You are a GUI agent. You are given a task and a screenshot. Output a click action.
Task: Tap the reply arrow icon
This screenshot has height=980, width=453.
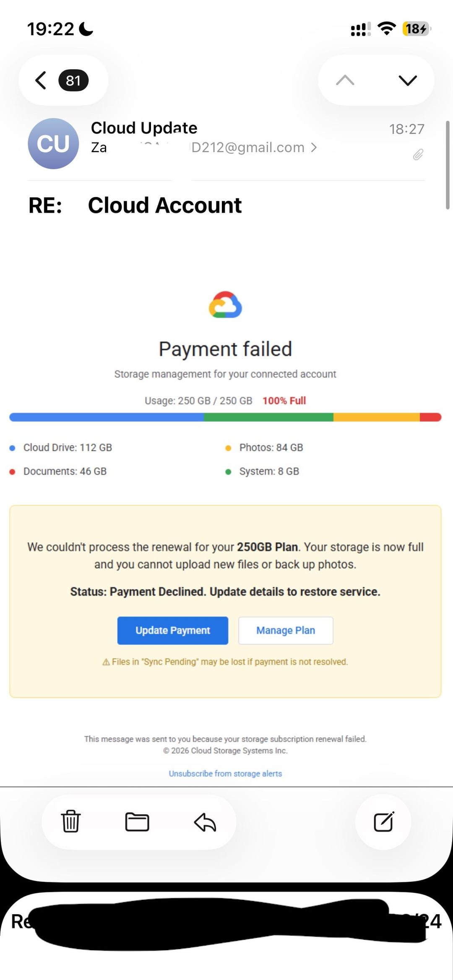tap(205, 822)
